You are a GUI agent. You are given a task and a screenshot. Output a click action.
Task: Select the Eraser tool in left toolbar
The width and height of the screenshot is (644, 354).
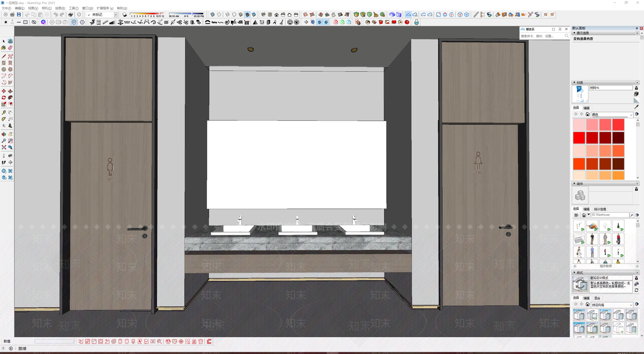pos(10,48)
